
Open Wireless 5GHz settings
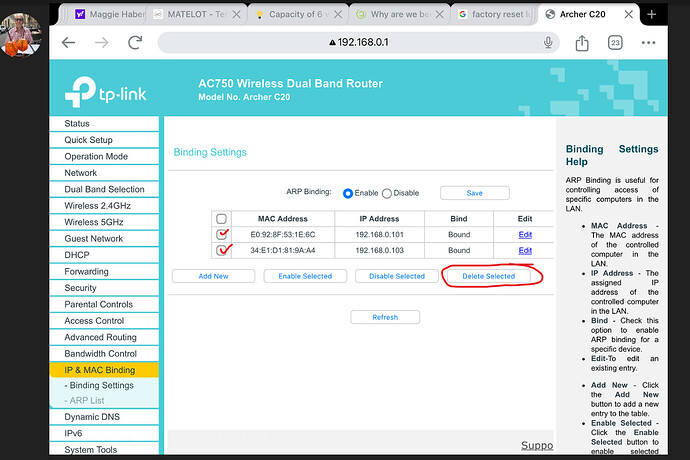click(104, 222)
